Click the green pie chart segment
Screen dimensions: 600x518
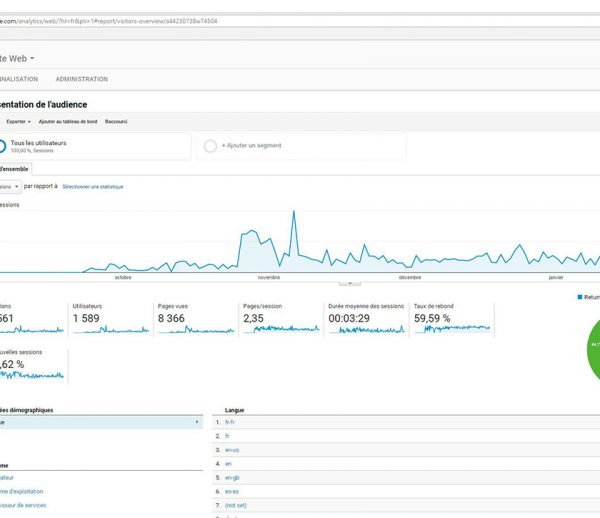point(594,350)
